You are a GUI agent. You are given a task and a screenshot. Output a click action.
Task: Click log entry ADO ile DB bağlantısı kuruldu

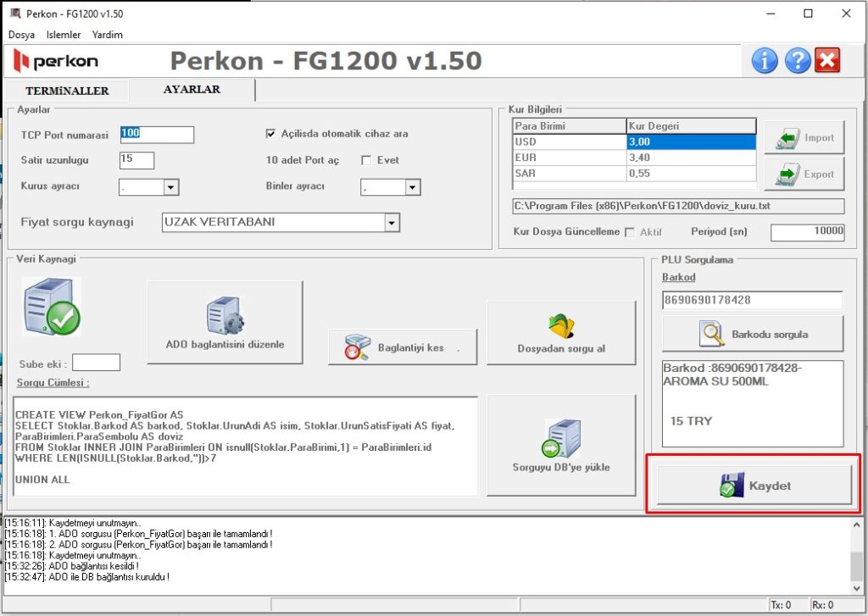click(x=87, y=577)
